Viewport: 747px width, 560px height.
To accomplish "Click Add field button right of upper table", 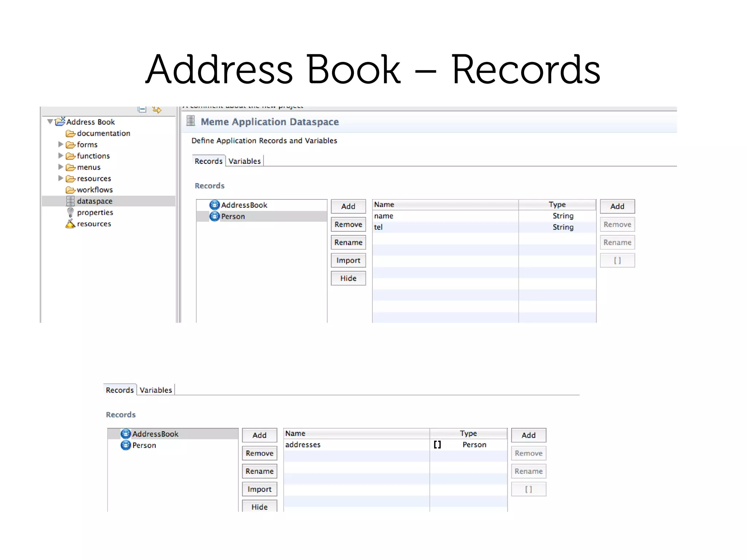I will 618,206.
